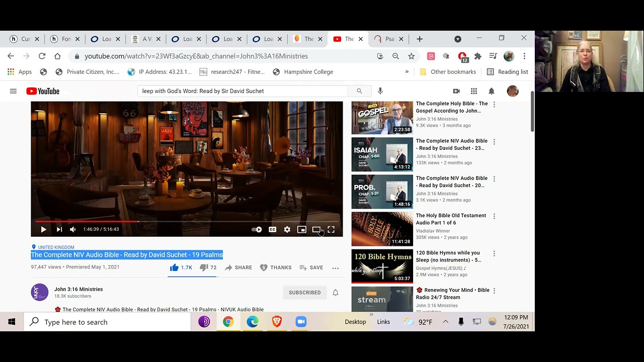
Task: Open options for Renewing Your Mind stream
Action: 494,291
